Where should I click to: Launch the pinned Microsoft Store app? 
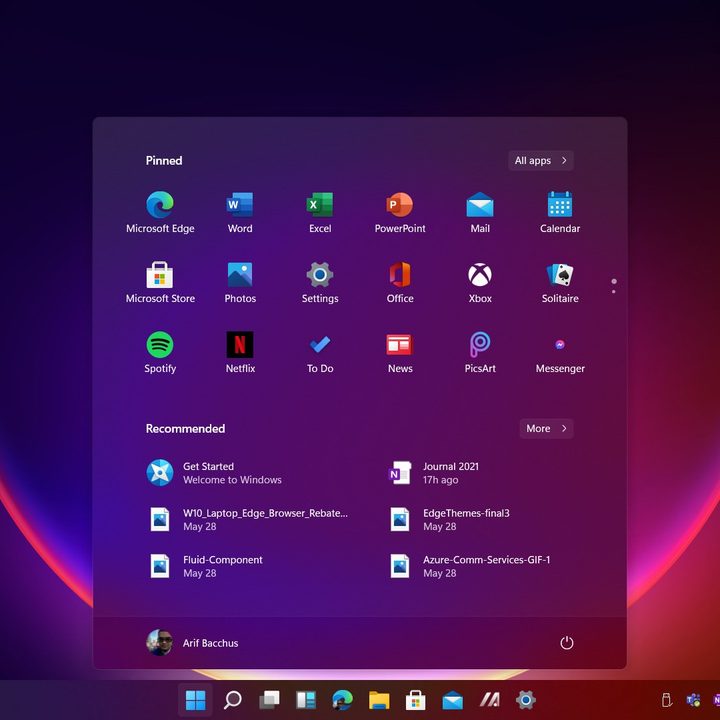coord(160,282)
